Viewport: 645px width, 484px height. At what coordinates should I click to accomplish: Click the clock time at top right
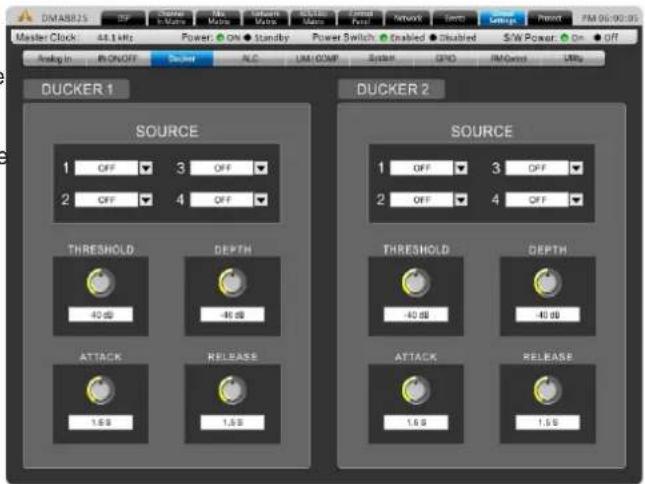click(x=610, y=19)
